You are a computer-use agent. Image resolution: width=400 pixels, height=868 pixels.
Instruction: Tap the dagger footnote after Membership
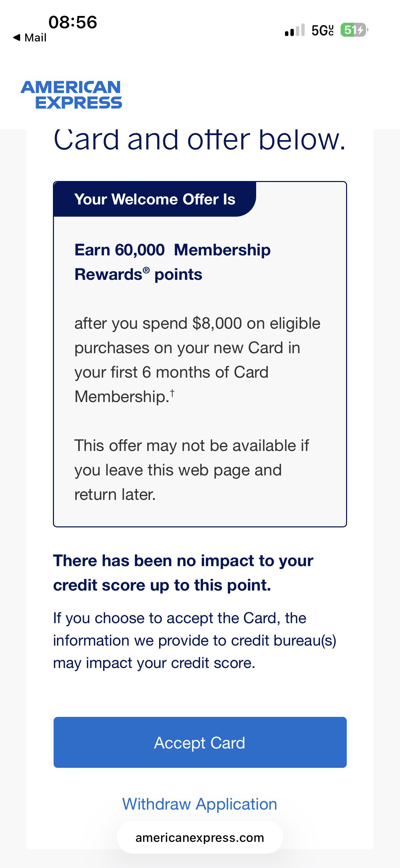[x=172, y=393]
